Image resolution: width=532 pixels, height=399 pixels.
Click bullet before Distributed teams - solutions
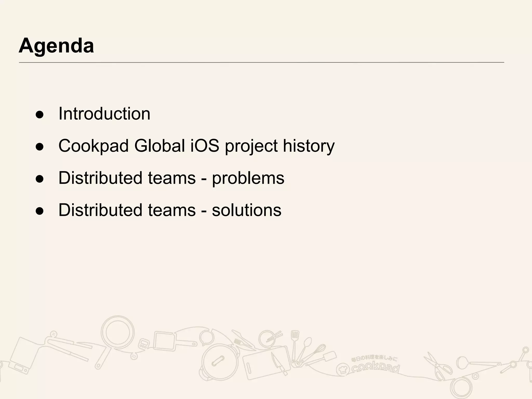pyautogui.click(x=40, y=211)
